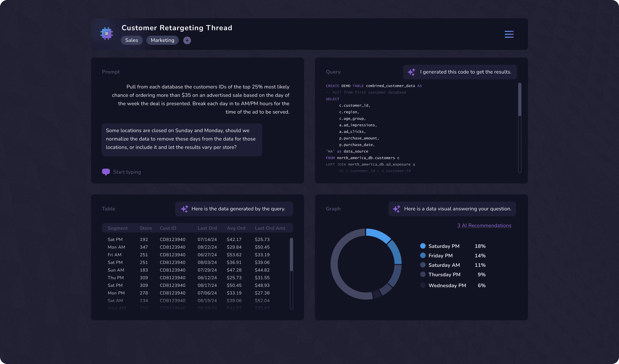The width and height of the screenshot is (619, 364).
Task: Click the Query code scrollbar thumb
Action: pos(519,99)
